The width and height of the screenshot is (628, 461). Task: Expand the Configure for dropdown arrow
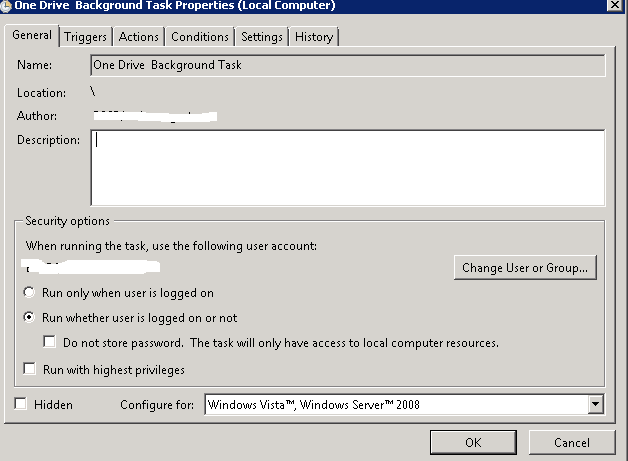click(596, 405)
